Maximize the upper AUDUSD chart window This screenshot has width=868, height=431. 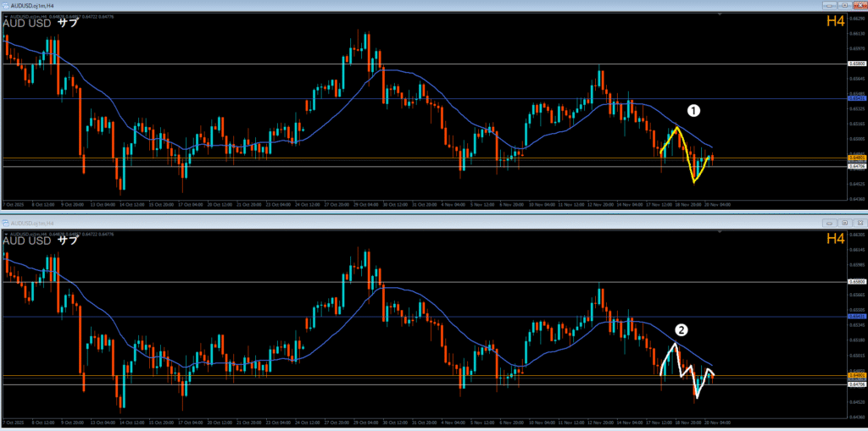point(845,5)
